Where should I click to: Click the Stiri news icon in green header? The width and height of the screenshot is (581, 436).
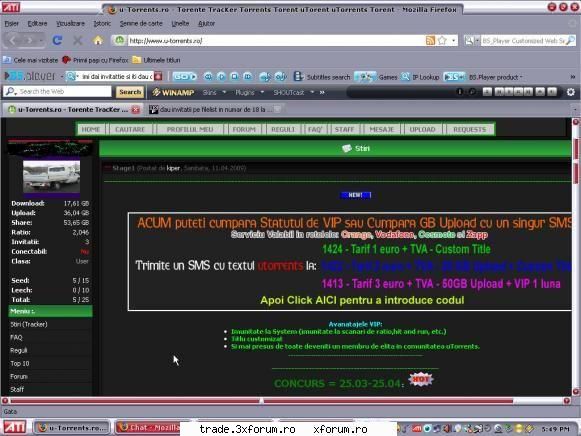[346, 149]
